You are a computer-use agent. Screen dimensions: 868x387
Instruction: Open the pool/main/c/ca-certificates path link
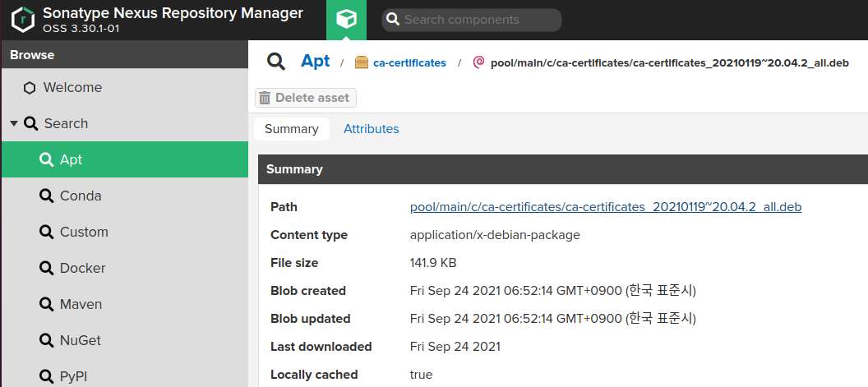[x=606, y=207]
